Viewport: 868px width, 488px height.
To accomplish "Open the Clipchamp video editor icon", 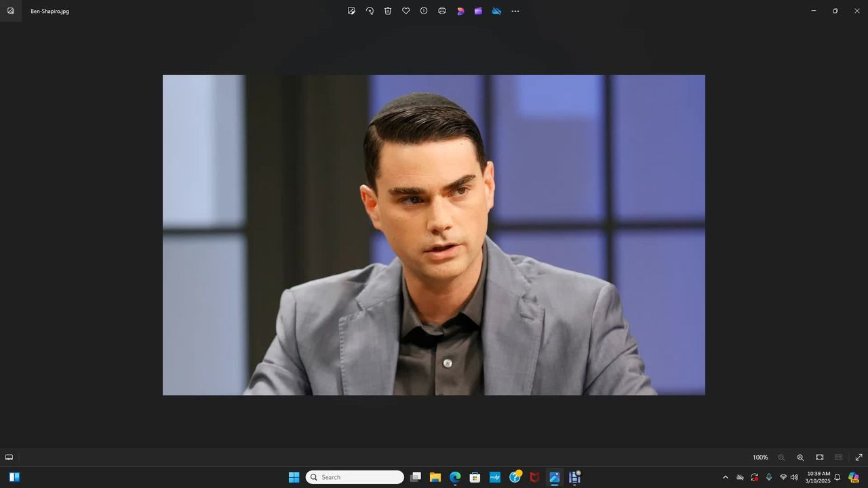I will tap(478, 11).
